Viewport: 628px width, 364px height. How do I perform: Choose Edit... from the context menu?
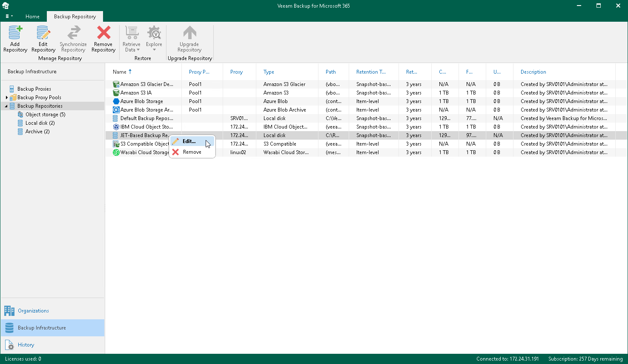(x=192, y=141)
